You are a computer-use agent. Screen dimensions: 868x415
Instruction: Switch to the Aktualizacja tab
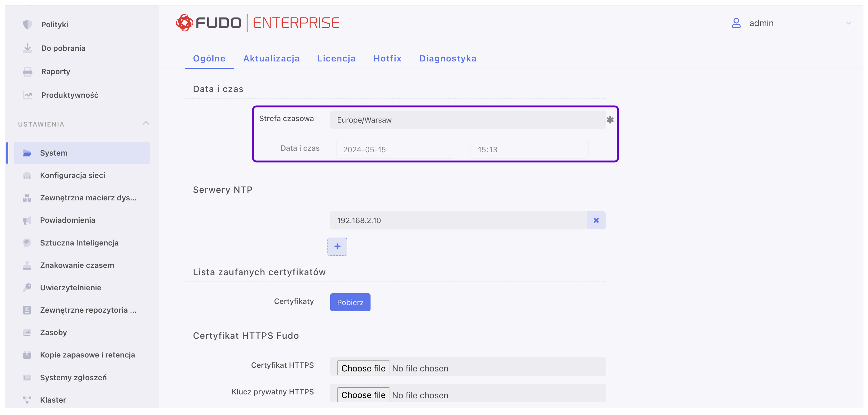(271, 58)
